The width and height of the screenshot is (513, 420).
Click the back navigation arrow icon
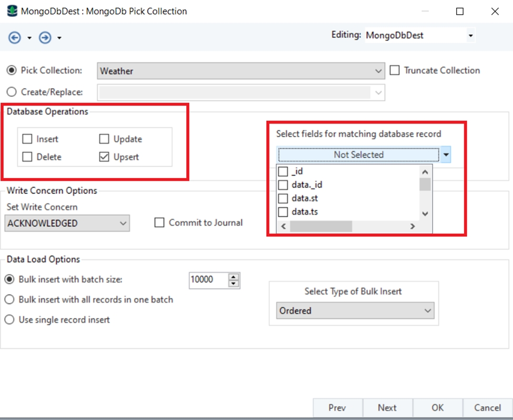14,38
